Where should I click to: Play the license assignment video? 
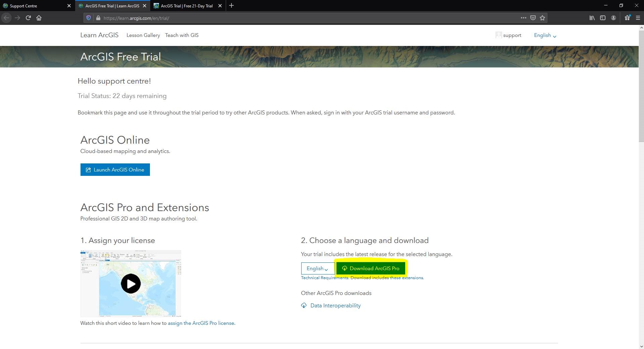click(x=131, y=284)
